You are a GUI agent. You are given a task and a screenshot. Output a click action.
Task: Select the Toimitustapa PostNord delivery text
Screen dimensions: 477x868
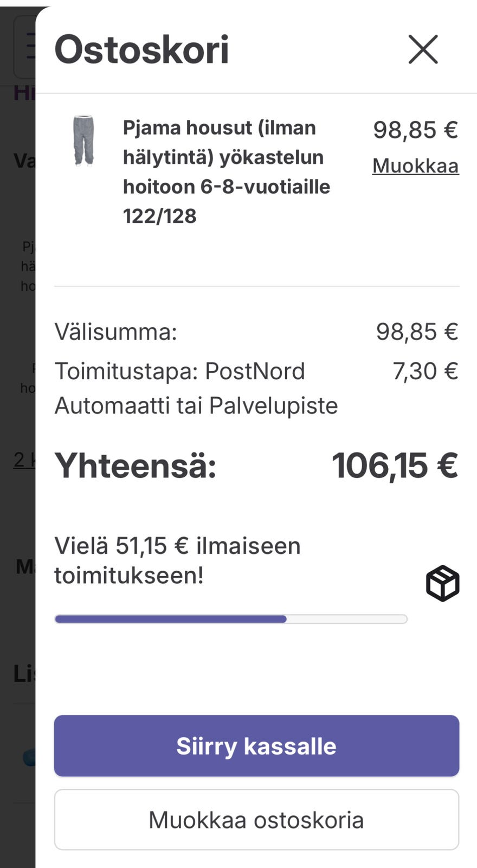(x=196, y=388)
